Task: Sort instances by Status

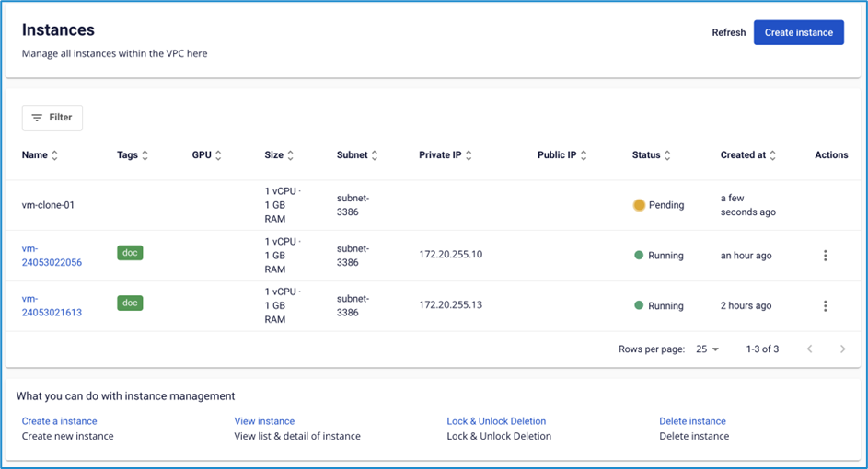Action: click(667, 155)
